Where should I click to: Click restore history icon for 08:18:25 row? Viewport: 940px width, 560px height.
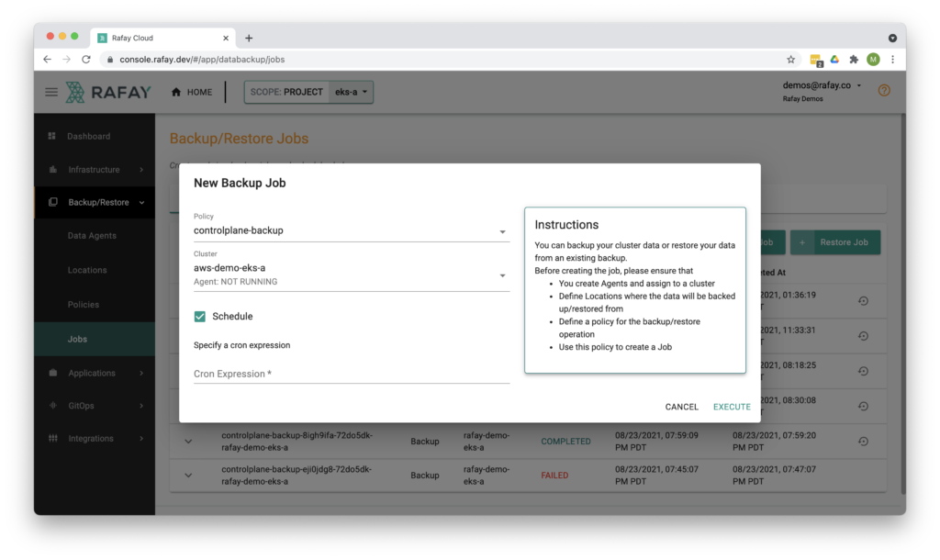[x=863, y=371]
